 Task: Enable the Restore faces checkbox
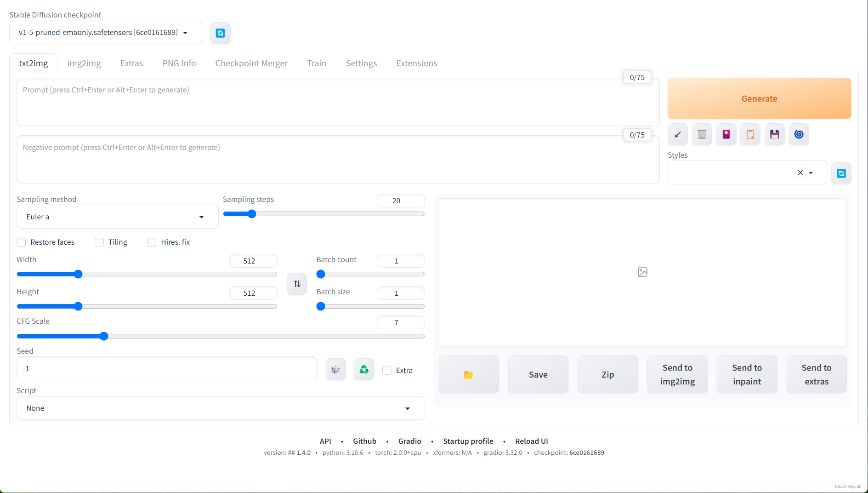[x=21, y=242]
